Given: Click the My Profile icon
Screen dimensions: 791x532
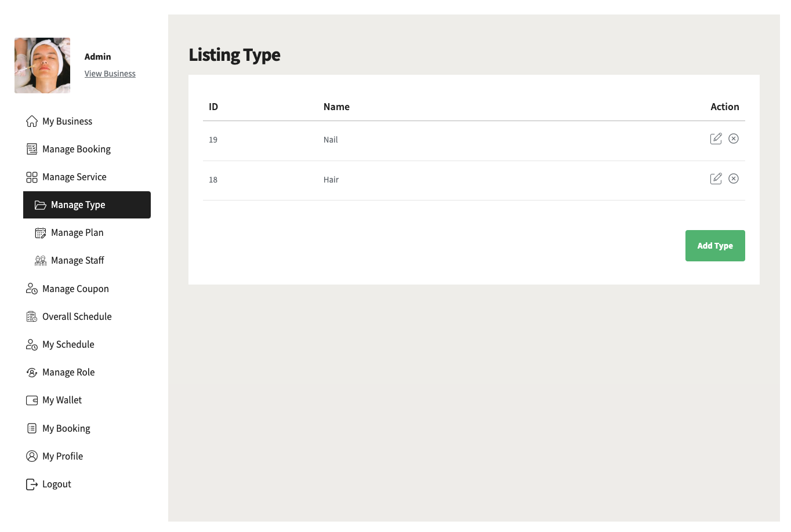Looking at the screenshot, I should click(x=32, y=456).
